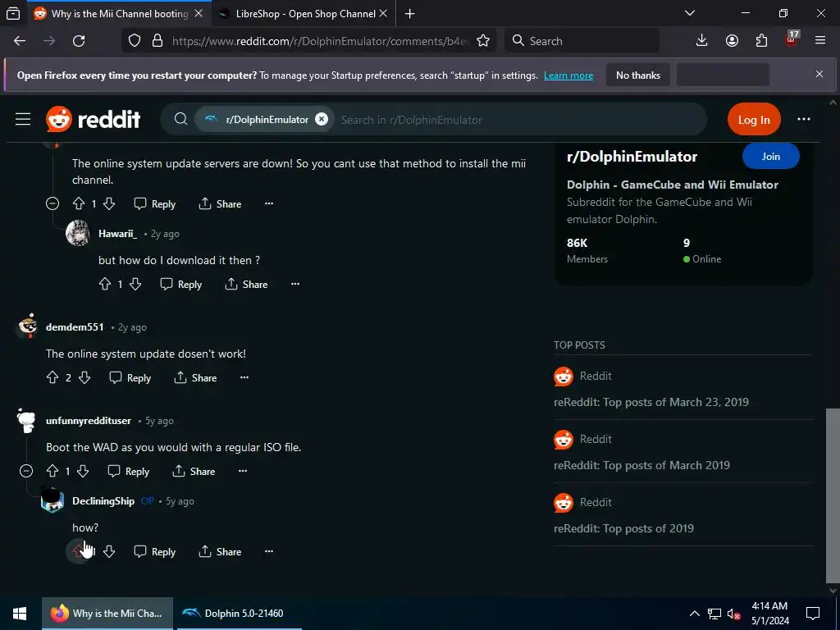This screenshot has height=630, width=840.
Task: Click Hawarii_'s avatar
Action: click(78, 233)
